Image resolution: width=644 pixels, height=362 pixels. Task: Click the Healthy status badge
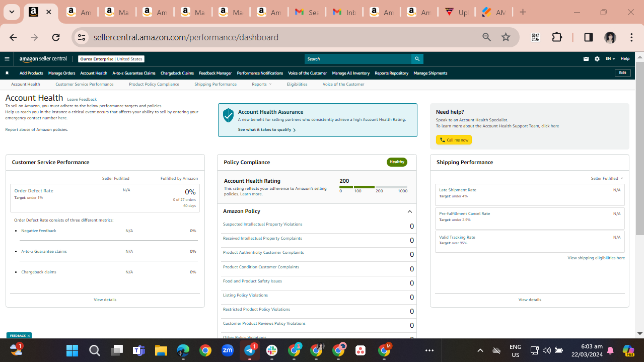[397, 162]
